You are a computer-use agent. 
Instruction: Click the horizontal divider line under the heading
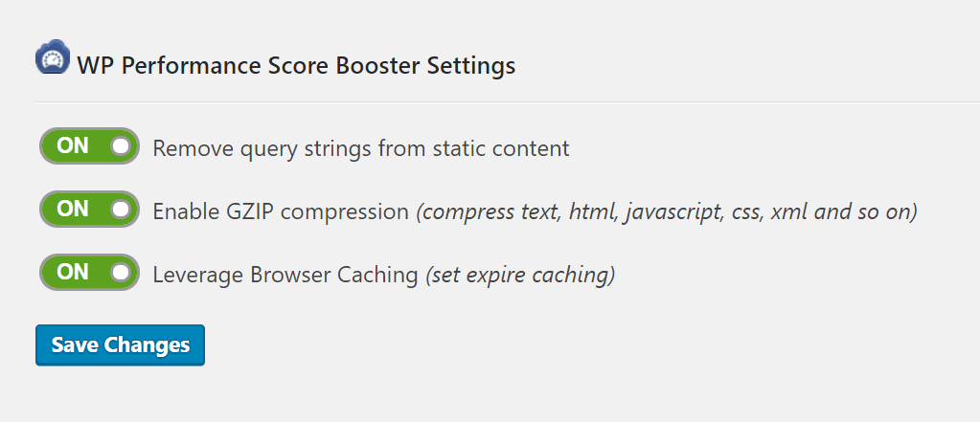click(x=508, y=101)
